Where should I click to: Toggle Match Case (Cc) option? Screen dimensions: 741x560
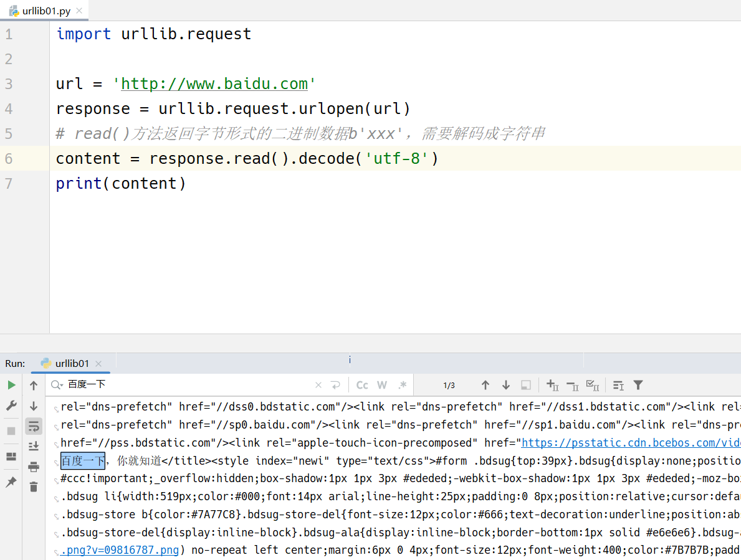pyautogui.click(x=362, y=386)
